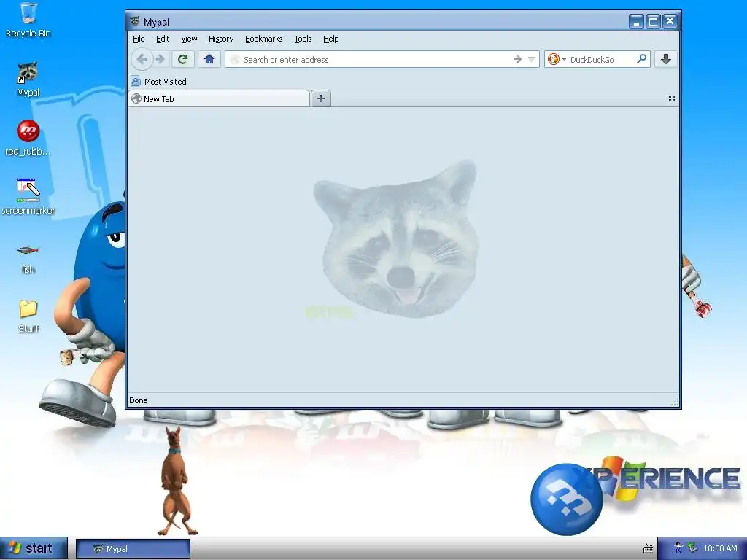Click the Go arrow in address bar
This screenshot has width=747, height=560.
coord(518,60)
